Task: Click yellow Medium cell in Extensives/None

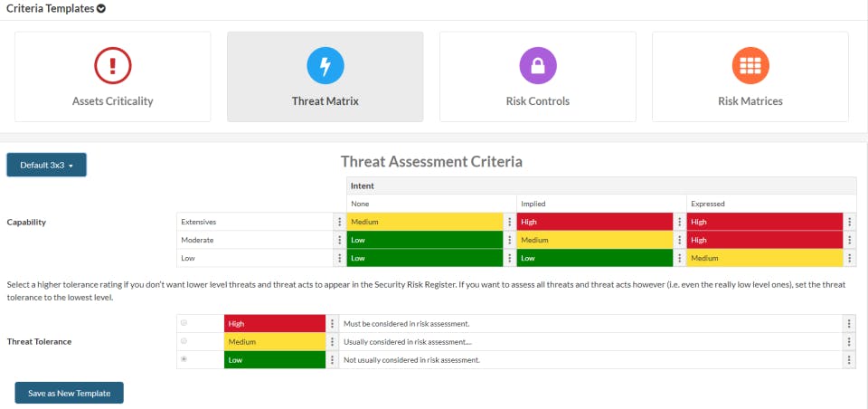Action: 425,222
